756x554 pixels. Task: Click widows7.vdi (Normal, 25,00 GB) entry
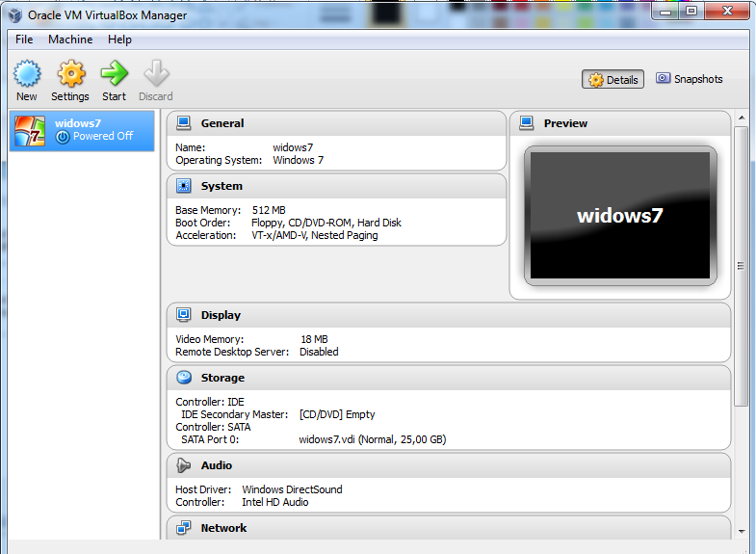point(372,439)
